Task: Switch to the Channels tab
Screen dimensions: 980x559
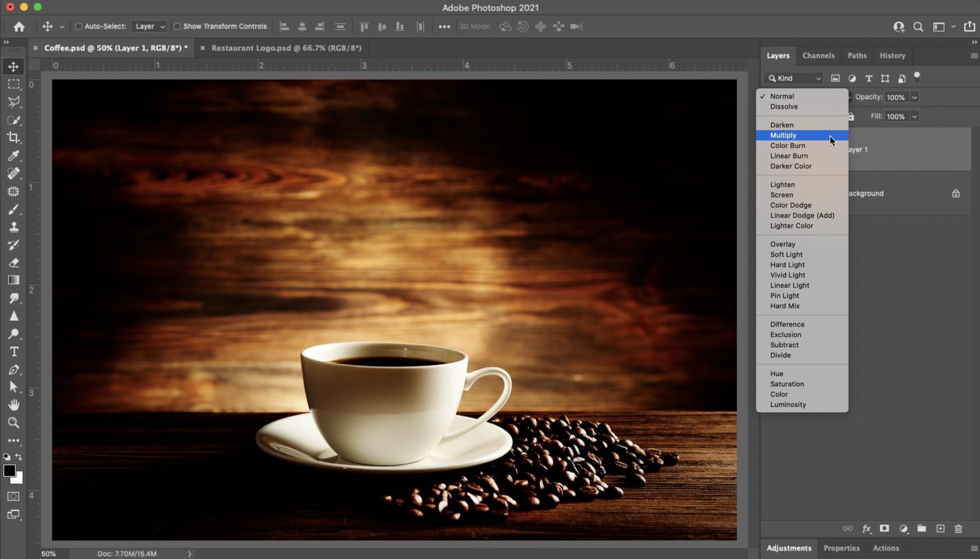Action: (x=819, y=56)
